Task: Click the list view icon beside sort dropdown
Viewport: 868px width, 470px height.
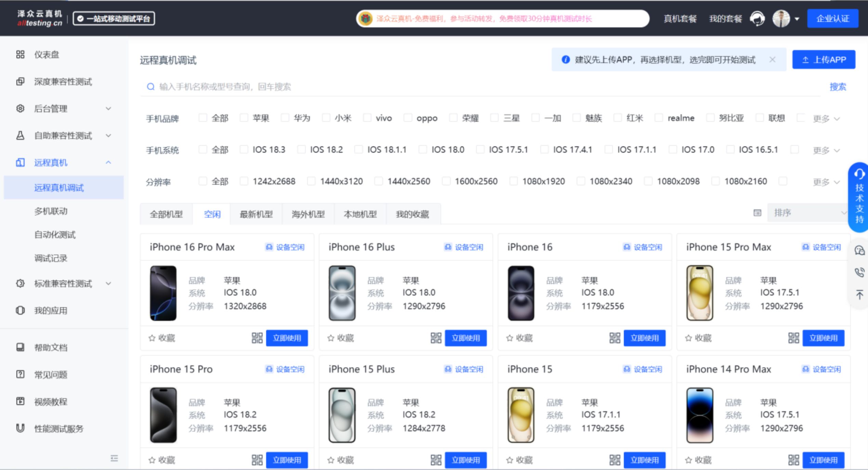Action: click(757, 213)
